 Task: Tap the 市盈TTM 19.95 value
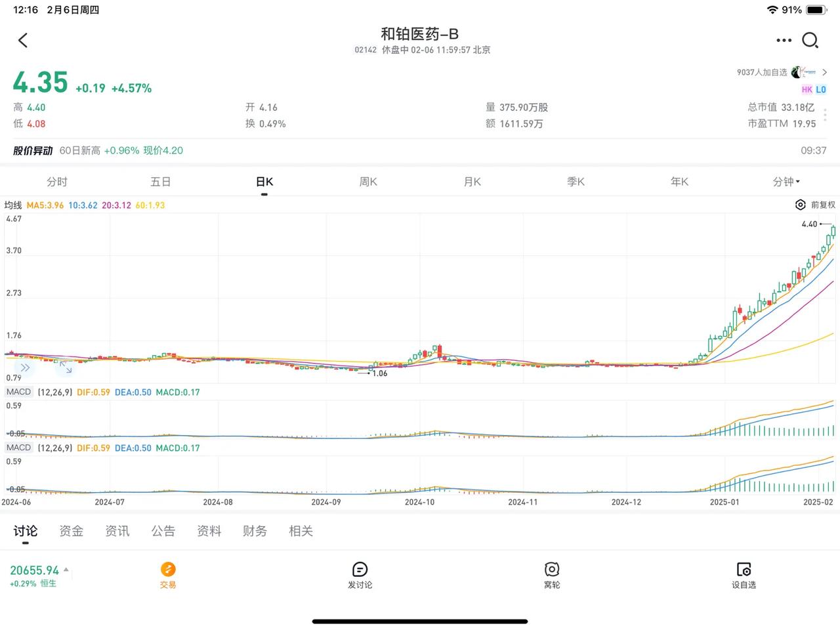click(782, 123)
